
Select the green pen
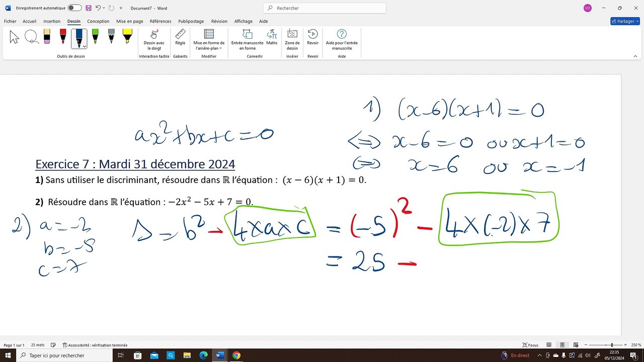click(x=95, y=37)
